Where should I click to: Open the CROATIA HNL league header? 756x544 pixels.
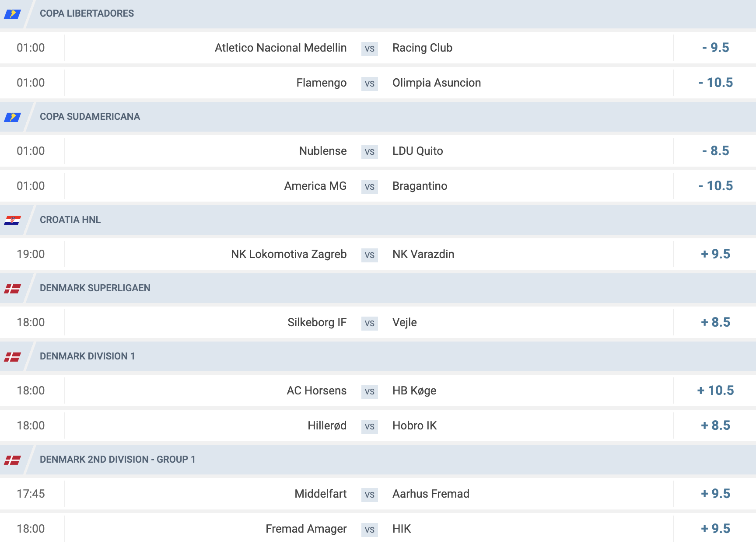(70, 220)
